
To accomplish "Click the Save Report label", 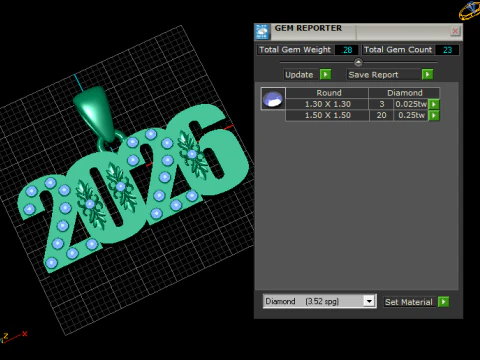I will [x=373, y=75].
